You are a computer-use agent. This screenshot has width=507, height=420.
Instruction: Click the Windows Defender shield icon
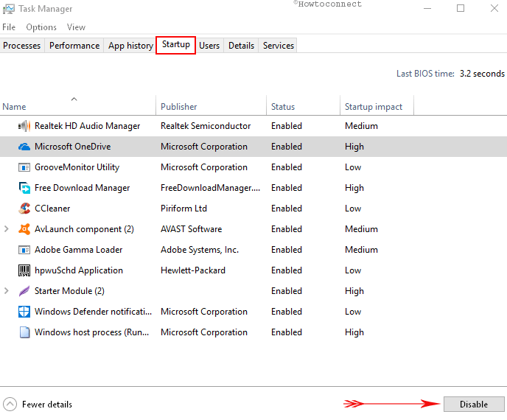point(24,312)
